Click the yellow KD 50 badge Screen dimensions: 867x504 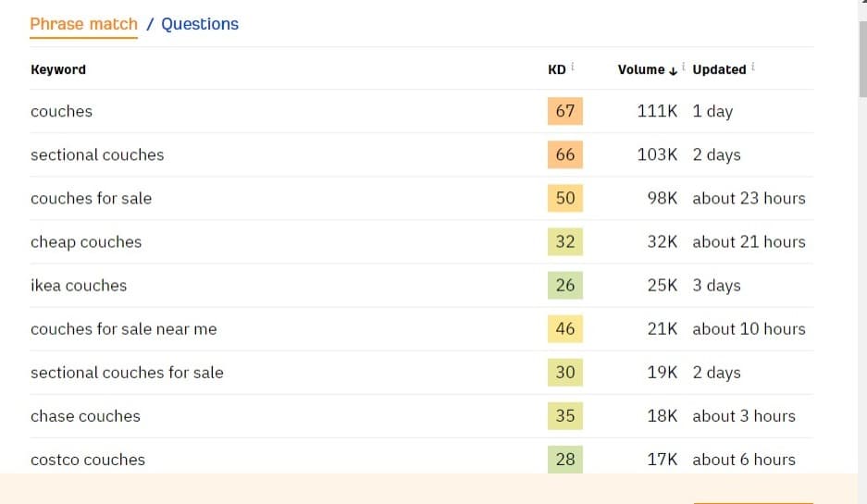[565, 198]
